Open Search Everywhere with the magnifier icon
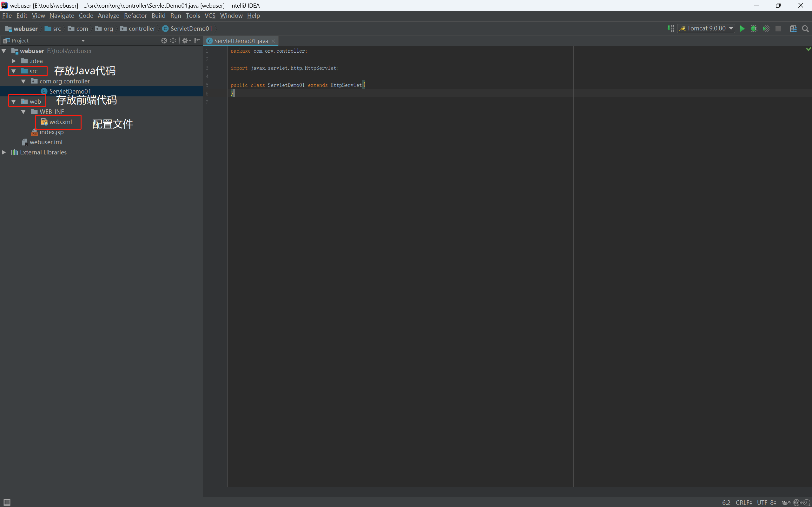 tap(805, 29)
